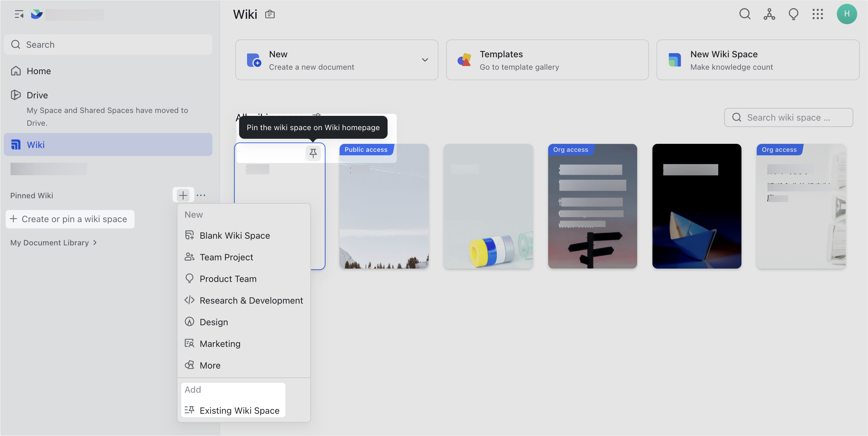Click the Lark bird logo
This screenshot has width=868, height=436.
36,14
